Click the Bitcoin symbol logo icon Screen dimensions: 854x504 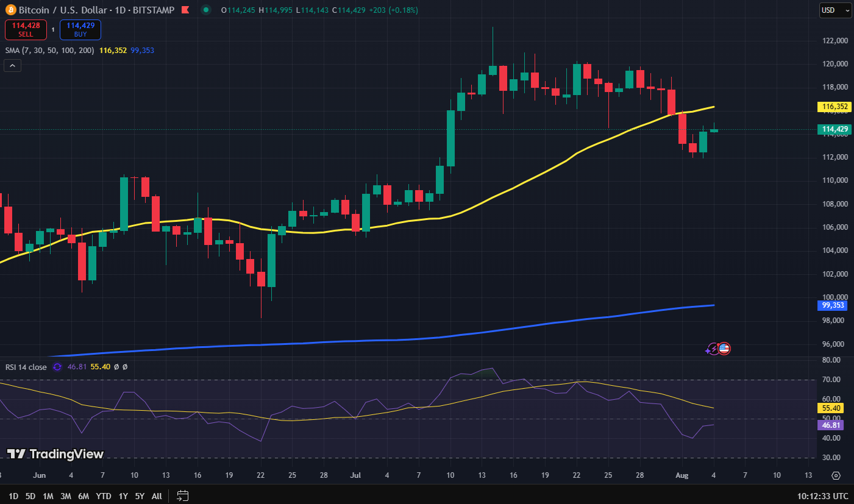click(10, 10)
